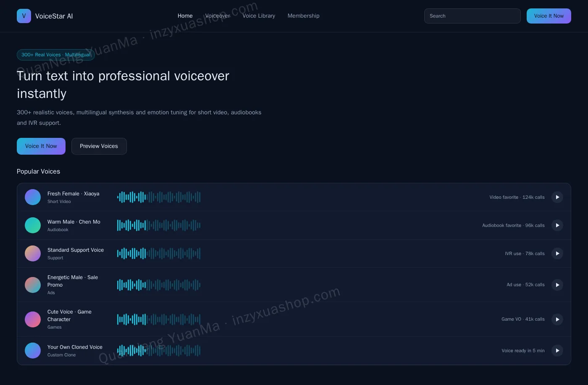Click the VoiceStar AI logo icon
The height and width of the screenshot is (385, 588).
click(24, 16)
